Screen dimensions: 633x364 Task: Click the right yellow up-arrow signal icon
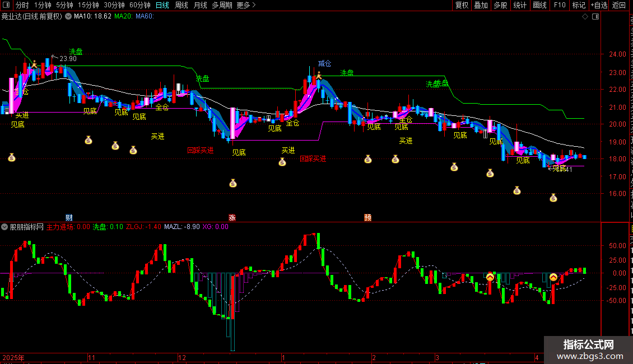coord(553,277)
